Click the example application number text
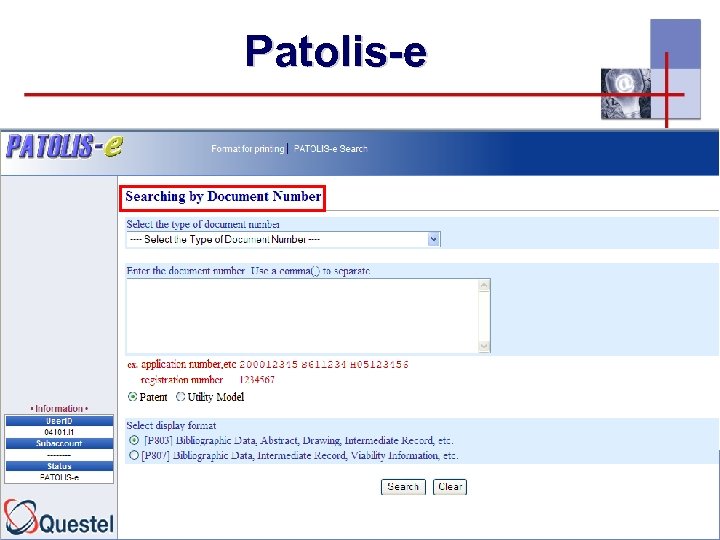This screenshot has width=720, height=540. (x=268, y=365)
